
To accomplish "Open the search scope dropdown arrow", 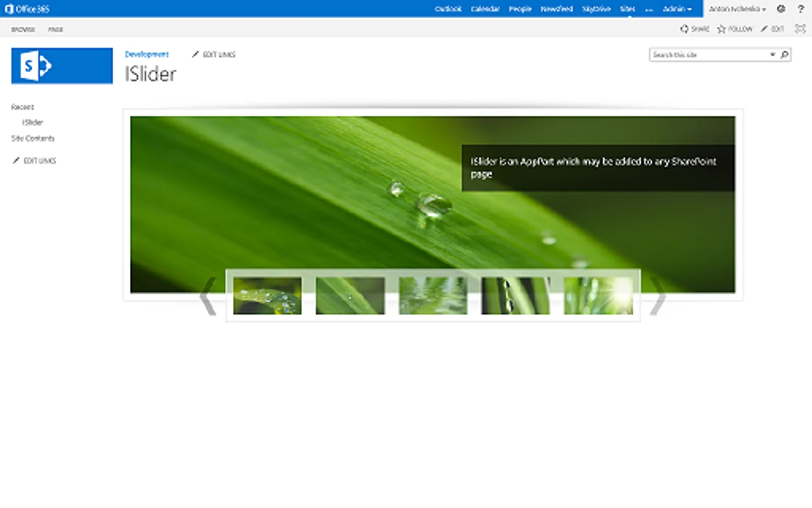I will point(772,54).
